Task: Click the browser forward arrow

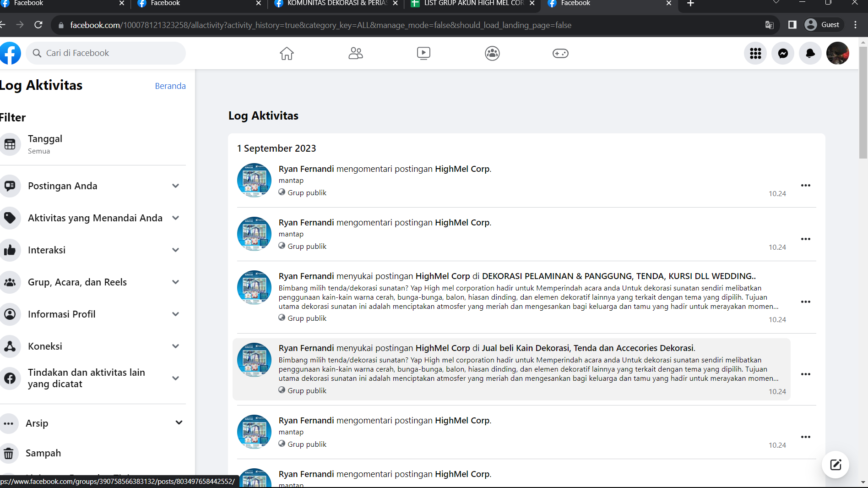Action: point(20,25)
